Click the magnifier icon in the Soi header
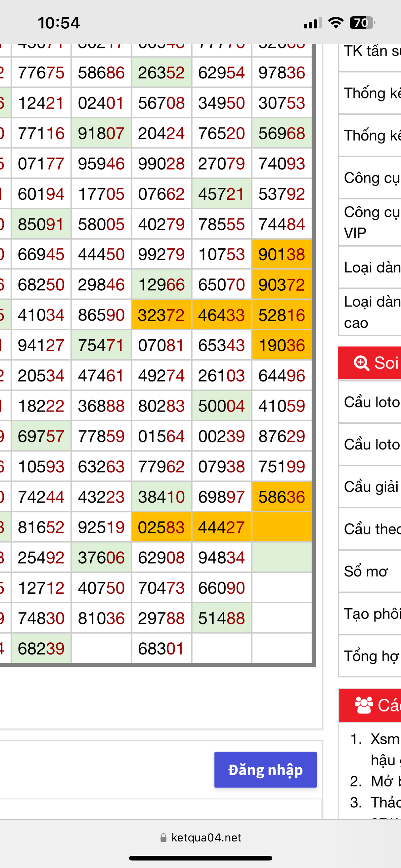Screen dimensions: 401x868 coord(361,363)
